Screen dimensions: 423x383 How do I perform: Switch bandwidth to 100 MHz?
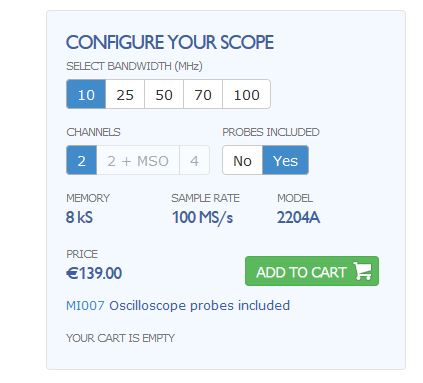246,94
